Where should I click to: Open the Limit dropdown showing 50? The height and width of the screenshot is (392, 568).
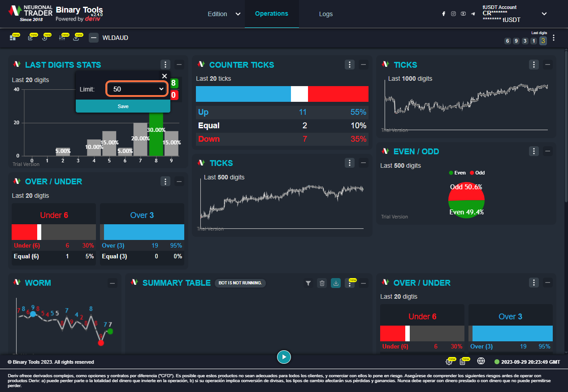pos(136,89)
